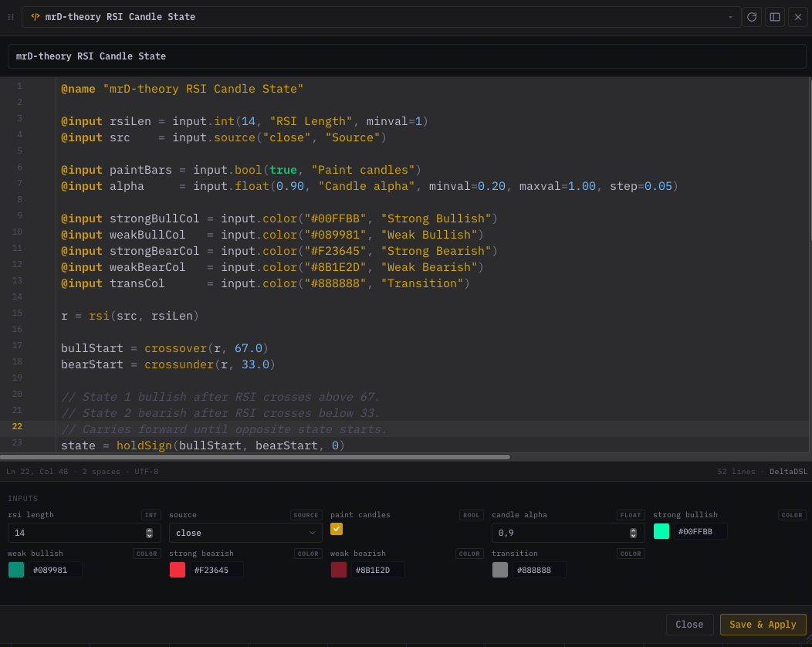Viewport: 812px width, 647px height.
Task: Click line number 1 in the gutter
Action: pos(19,86)
